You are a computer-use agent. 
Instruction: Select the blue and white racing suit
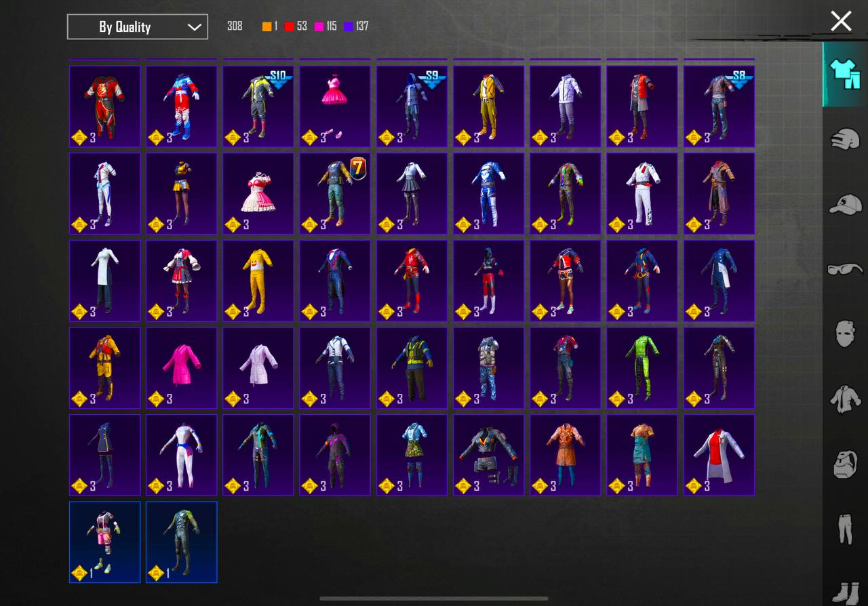tap(489, 194)
